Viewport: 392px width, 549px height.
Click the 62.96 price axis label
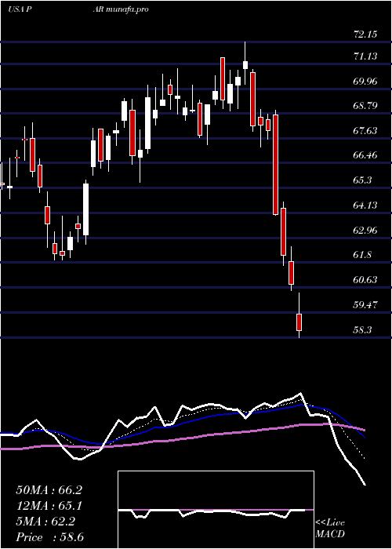(365, 231)
